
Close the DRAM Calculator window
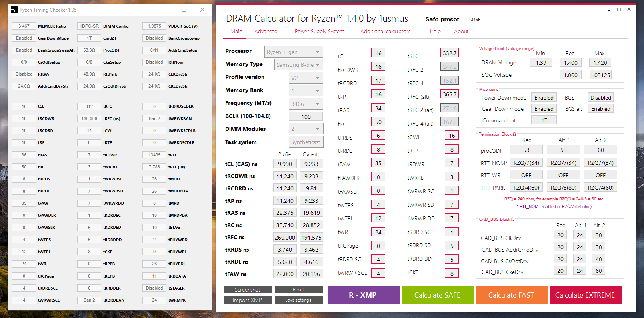[629, 10]
